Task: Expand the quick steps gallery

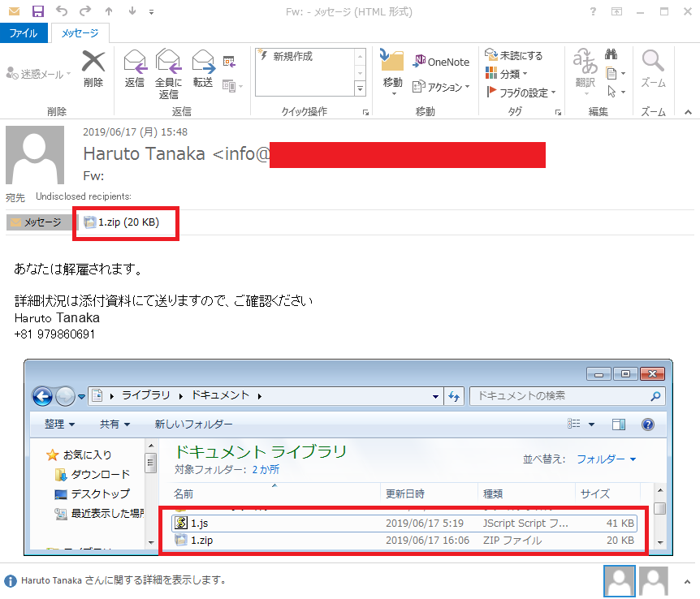Action: [x=360, y=88]
